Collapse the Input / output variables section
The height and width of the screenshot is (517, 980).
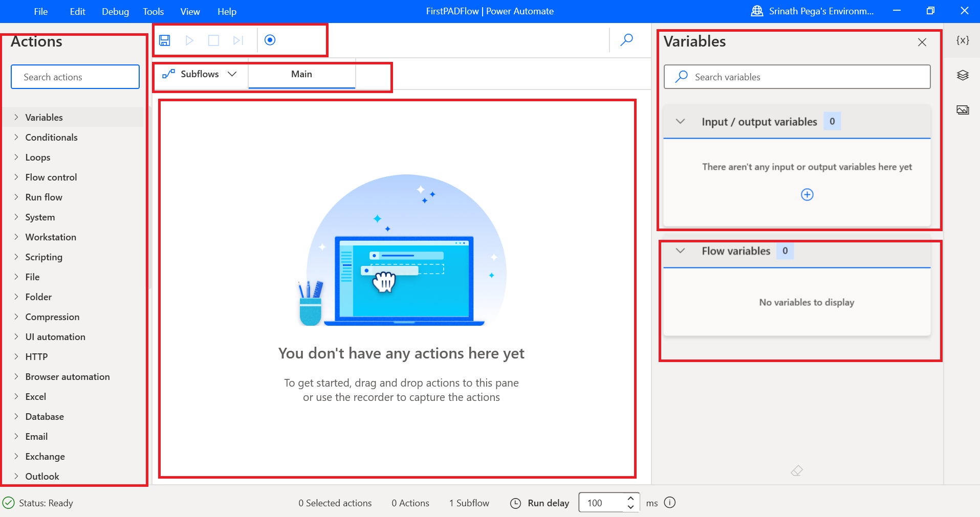pos(680,122)
